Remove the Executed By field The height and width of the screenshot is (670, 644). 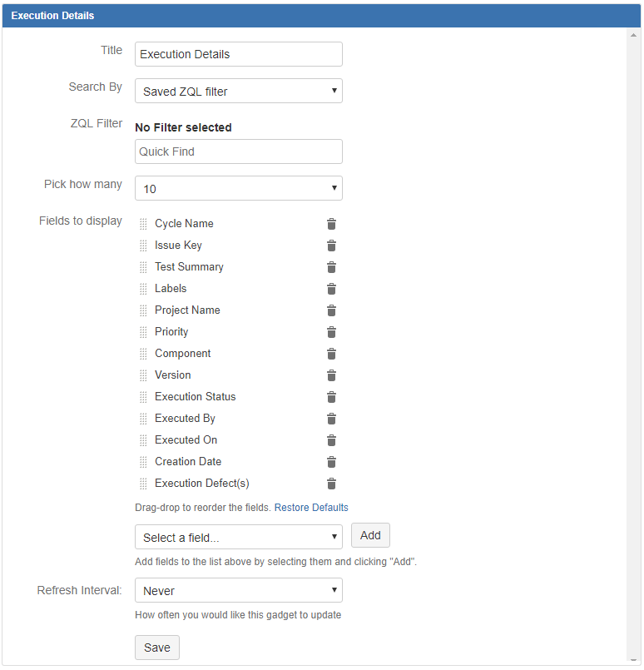[x=331, y=418]
